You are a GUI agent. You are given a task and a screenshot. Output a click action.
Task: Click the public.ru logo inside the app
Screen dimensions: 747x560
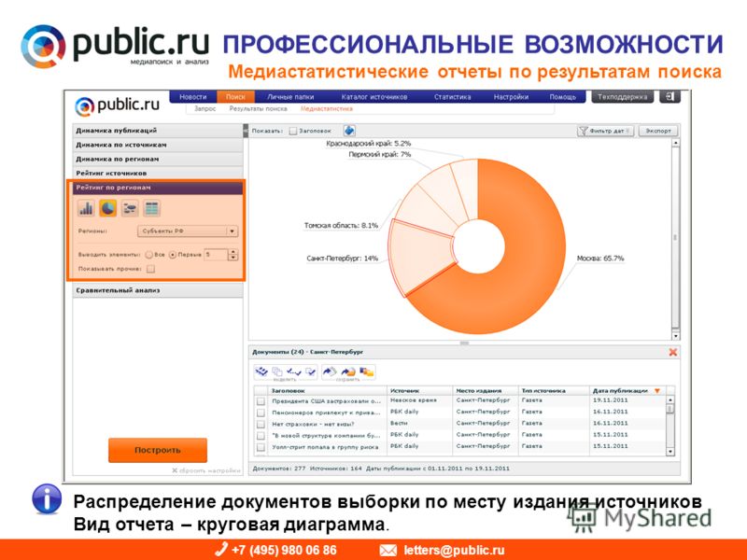(x=118, y=105)
